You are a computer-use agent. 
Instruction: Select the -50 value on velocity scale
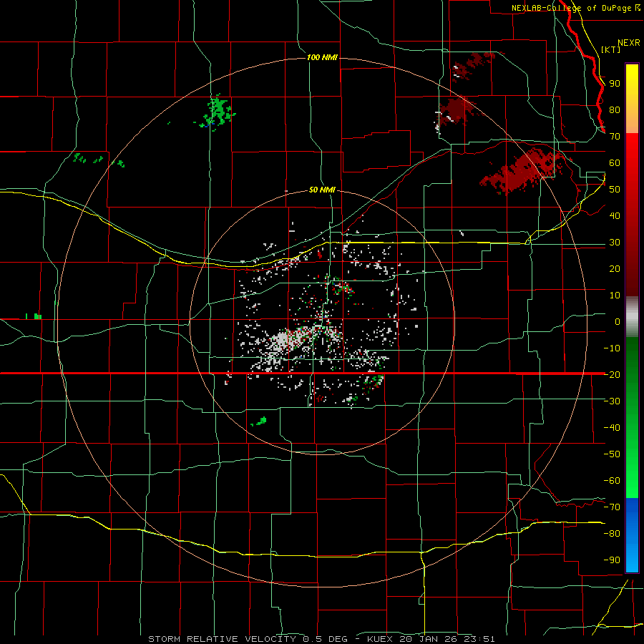[612, 454]
